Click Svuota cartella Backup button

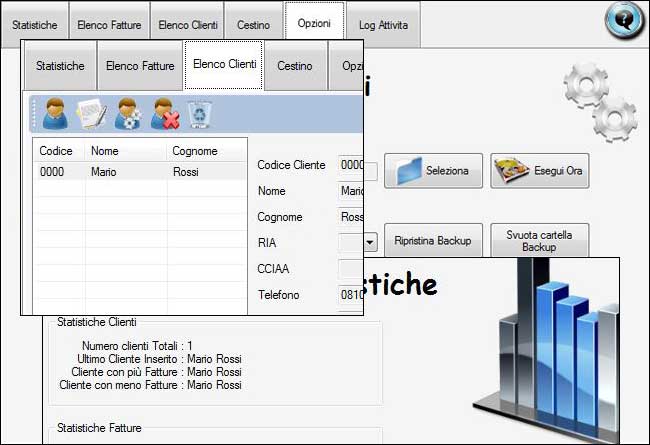point(539,240)
